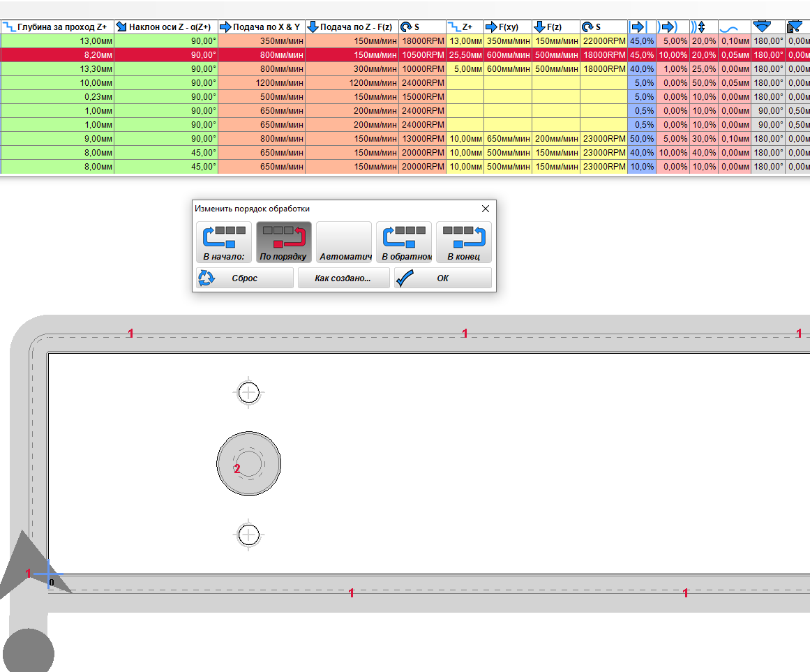Click the '350мм/мин' X&Y feed cell in first row
The height and width of the screenshot is (672, 810).
[x=262, y=40]
